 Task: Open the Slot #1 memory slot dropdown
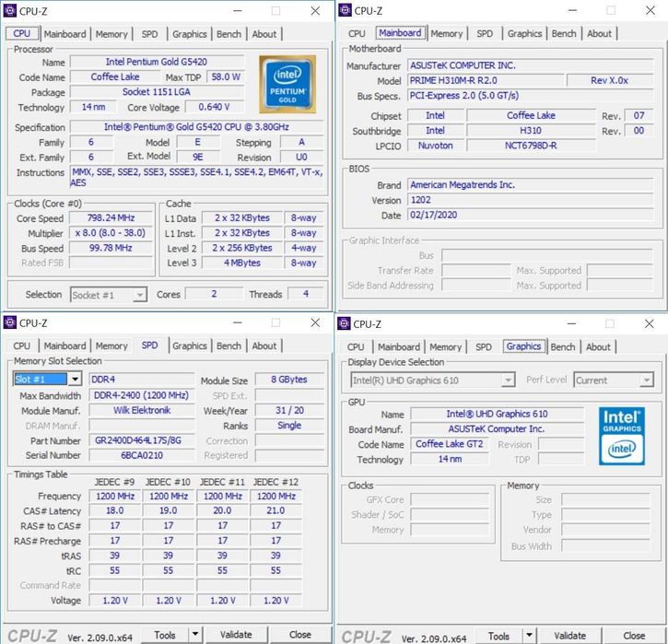75,379
